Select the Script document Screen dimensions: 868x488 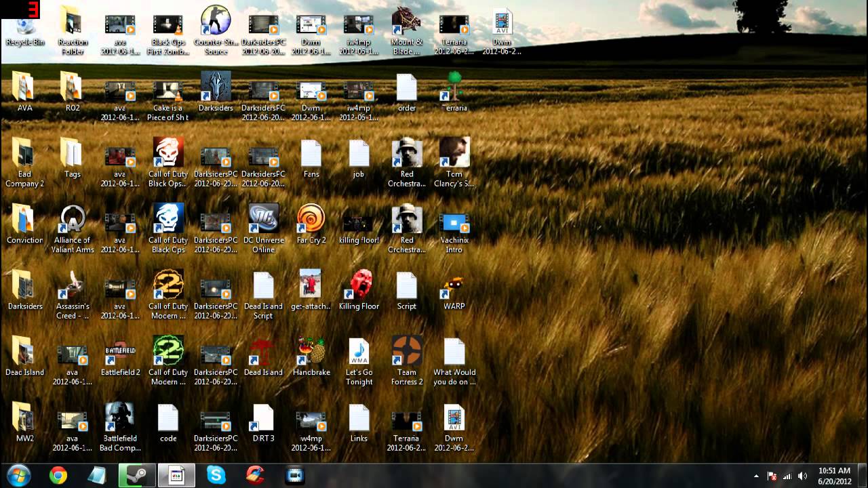coord(407,291)
